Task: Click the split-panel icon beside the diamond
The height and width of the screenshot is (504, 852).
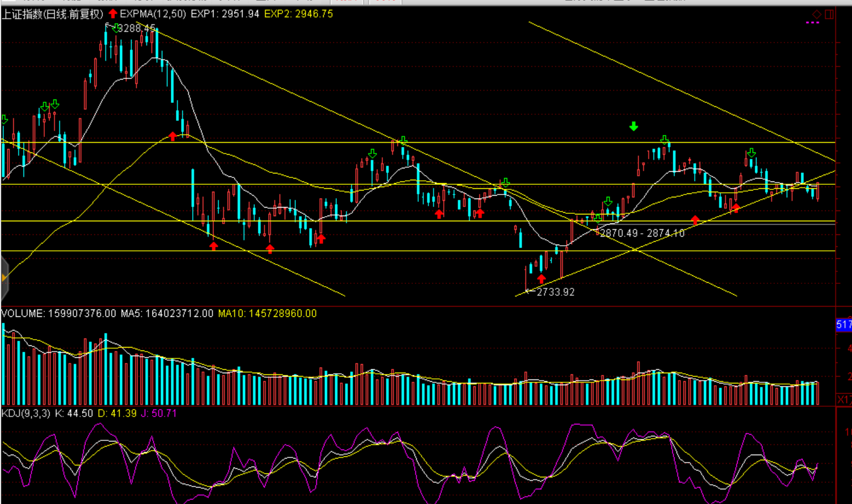Action: tap(829, 14)
